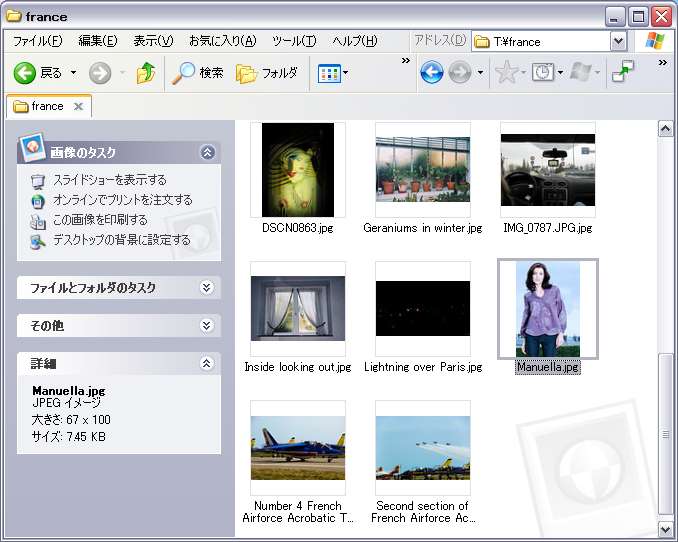Viewport: 678px width, 542px height.
Task: Click デスクトップの背景に設定する link
Action: (x=122, y=240)
